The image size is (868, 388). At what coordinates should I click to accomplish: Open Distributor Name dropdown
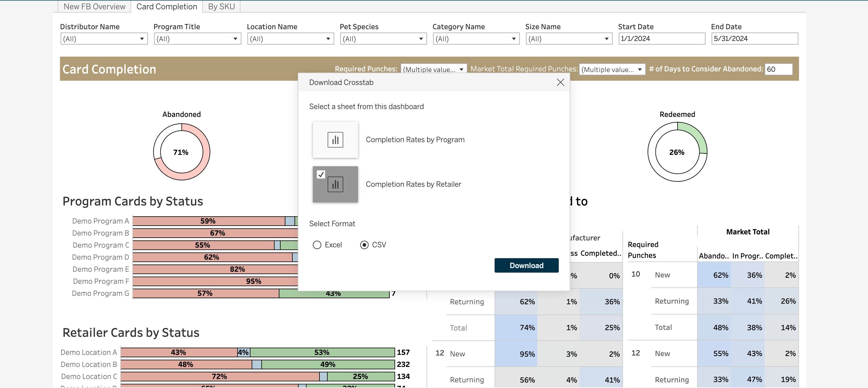pos(104,39)
